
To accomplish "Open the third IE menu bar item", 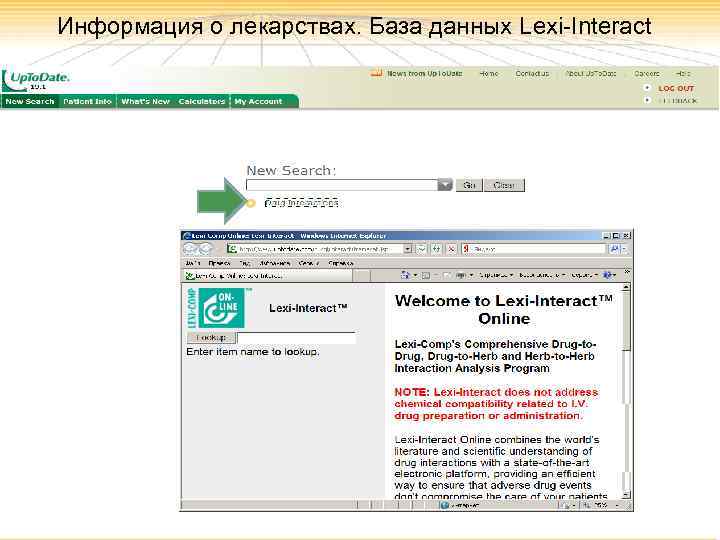I will pos(245,263).
